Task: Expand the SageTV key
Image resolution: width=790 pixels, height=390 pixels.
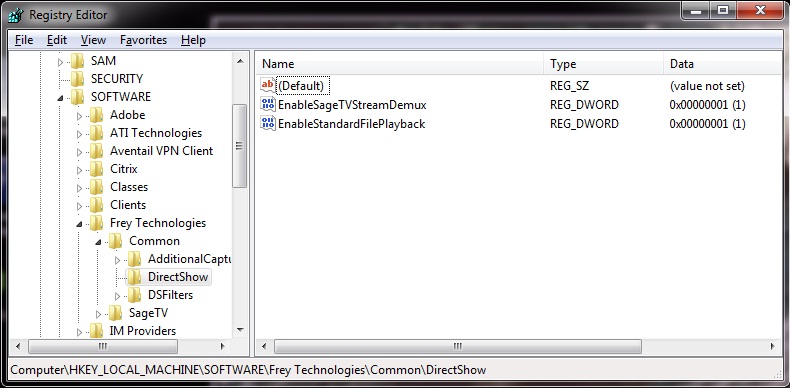Action: click(98, 314)
